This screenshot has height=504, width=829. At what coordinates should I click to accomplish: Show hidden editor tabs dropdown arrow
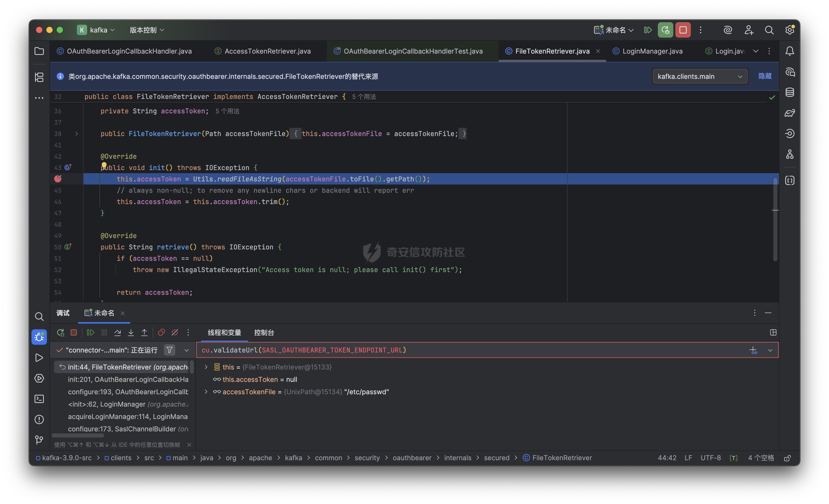pos(756,51)
